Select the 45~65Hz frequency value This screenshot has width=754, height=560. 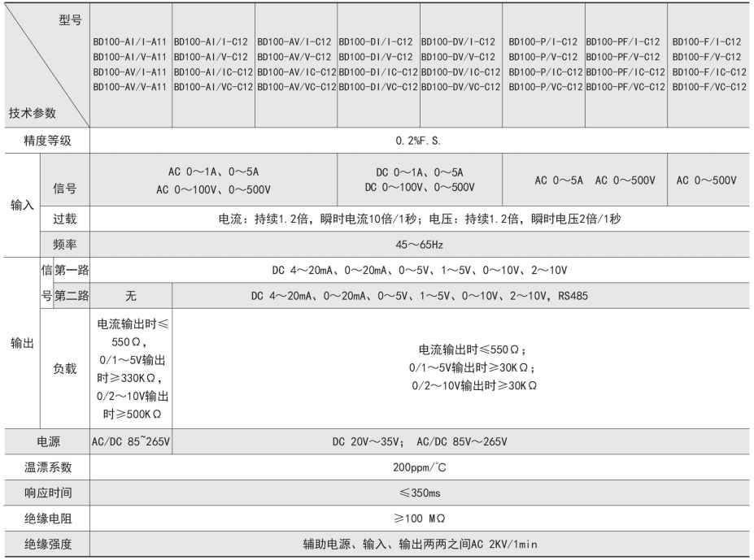click(420, 245)
